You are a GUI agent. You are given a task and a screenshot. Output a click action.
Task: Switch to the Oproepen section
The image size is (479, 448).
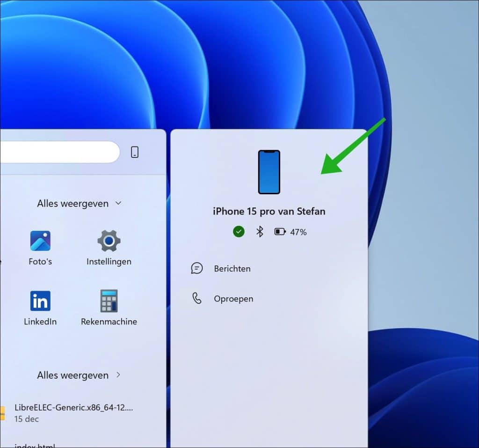point(234,298)
